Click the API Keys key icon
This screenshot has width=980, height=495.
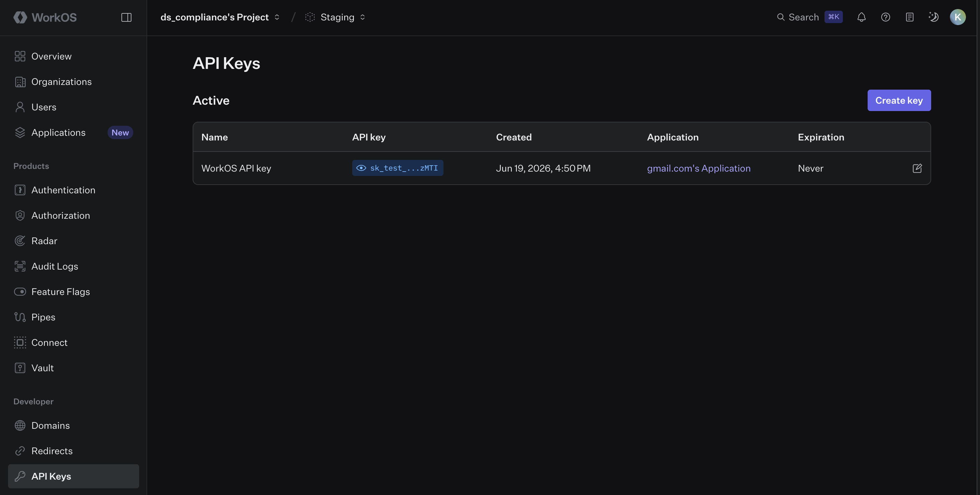click(20, 476)
